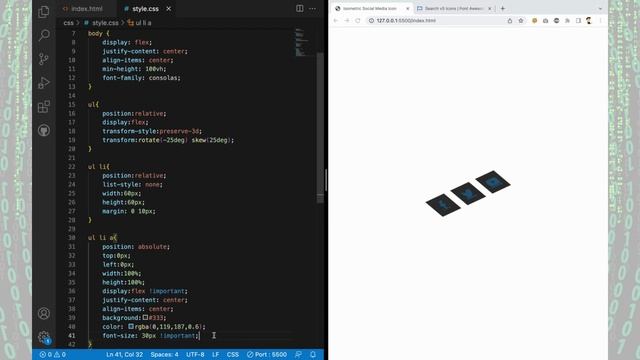Open the editor More Actions menu
Viewport: 640px width, 360px height.
[312, 8]
